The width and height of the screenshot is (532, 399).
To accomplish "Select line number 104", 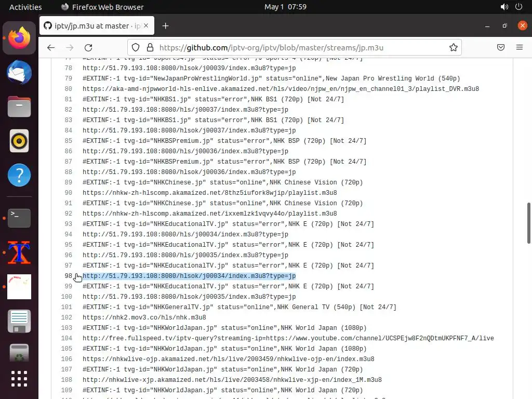I will [66, 338].
